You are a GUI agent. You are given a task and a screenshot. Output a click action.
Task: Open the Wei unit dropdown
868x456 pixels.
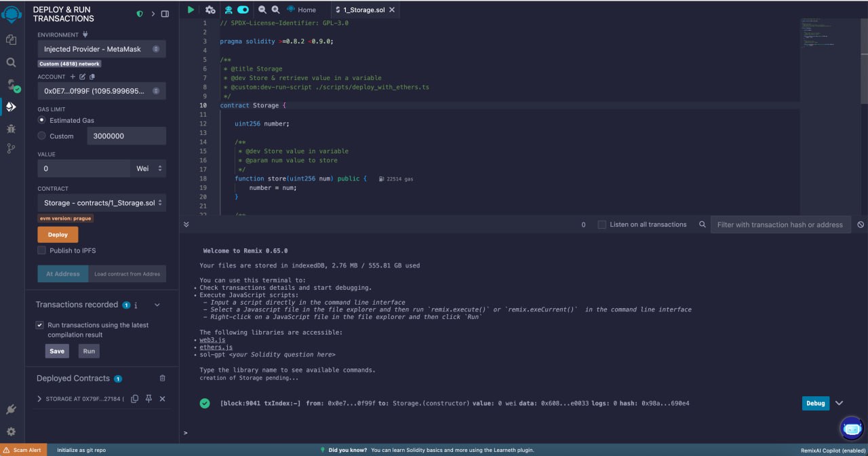pyautogui.click(x=148, y=168)
